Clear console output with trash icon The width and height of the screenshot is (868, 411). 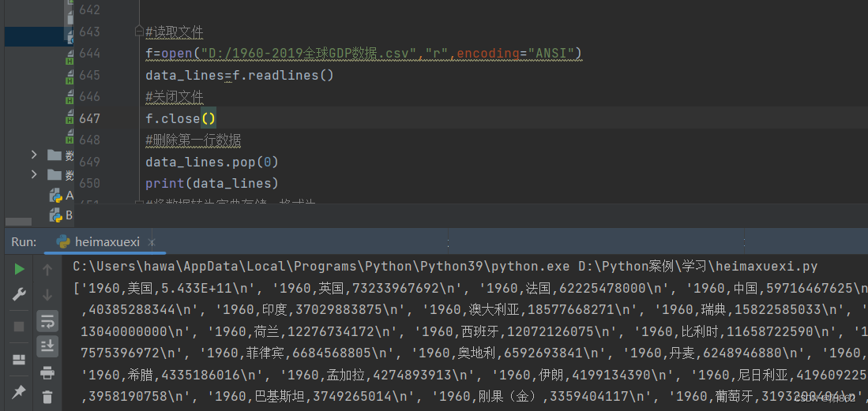pos(47,396)
